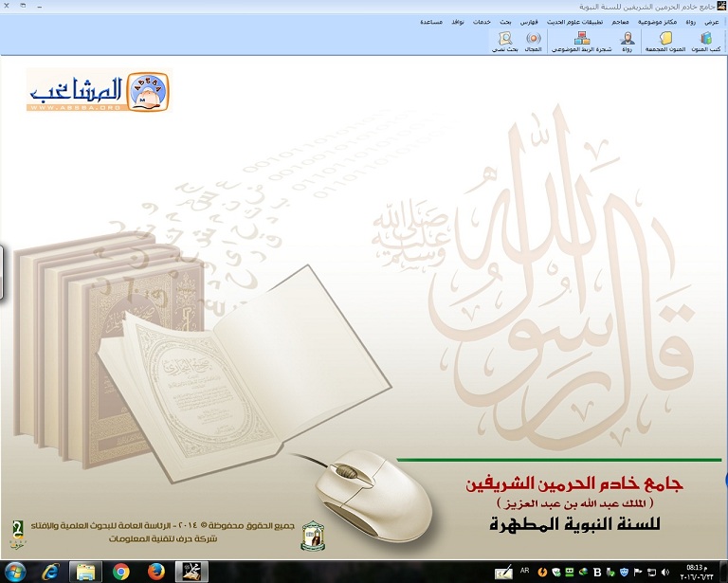This screenshot has height=583, width=728.
Task: Select the Sunnah app taskbar button
Action: point(191,572)
